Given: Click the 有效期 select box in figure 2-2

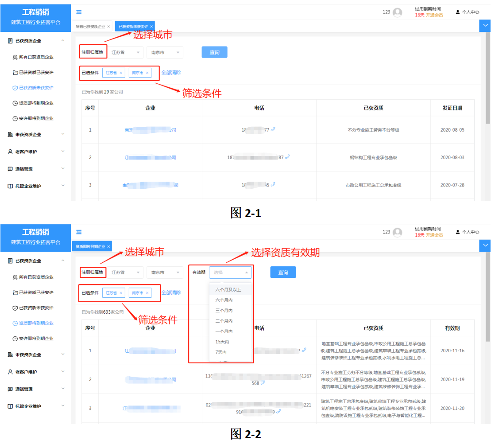Looking at the screenshot, I should click(231, 273).
